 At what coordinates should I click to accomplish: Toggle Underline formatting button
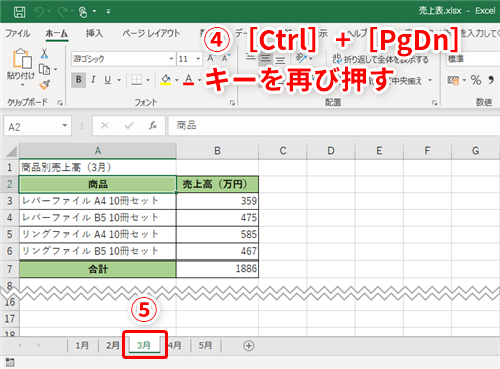107,80
